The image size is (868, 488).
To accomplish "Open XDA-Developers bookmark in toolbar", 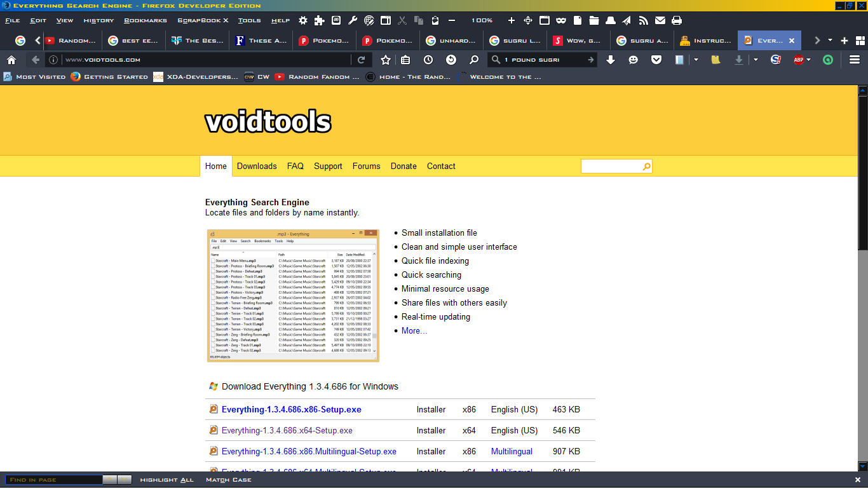I will click(x=196, y=77).
